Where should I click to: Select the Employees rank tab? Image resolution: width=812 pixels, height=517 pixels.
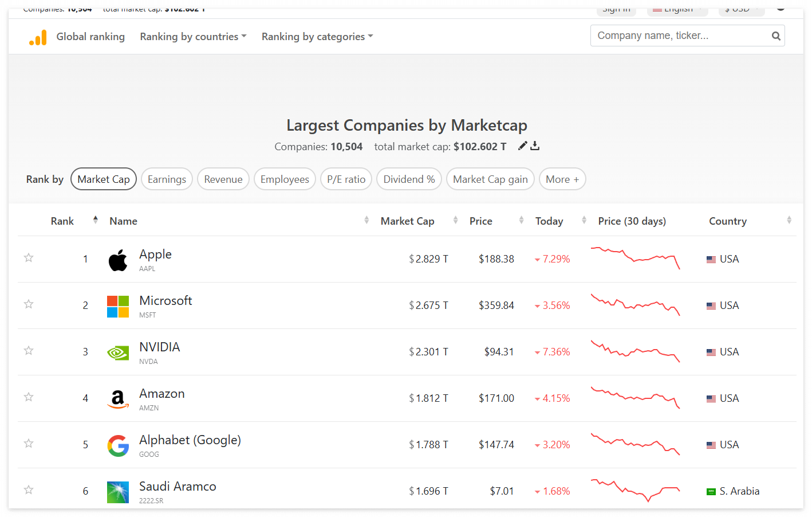(x=285, y=179)
